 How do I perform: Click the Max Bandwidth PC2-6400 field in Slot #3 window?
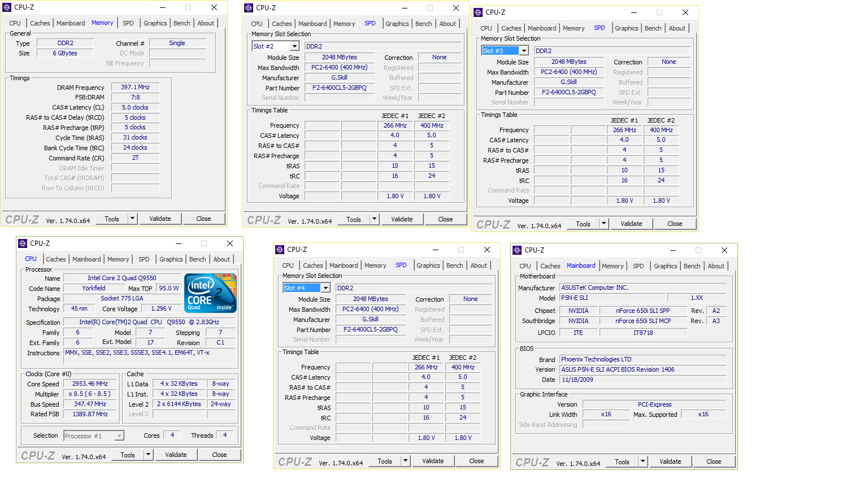pyautogui.click(x=569, y=72)
